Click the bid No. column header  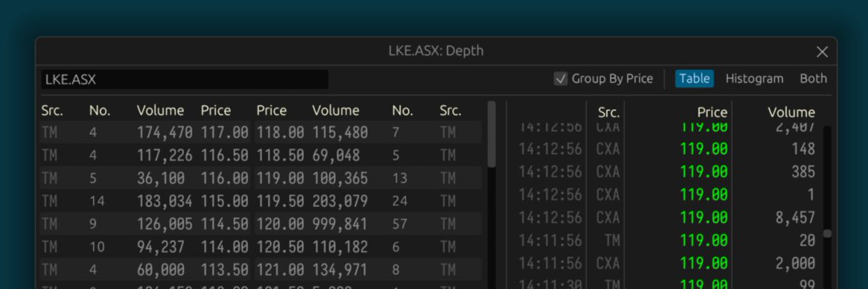tap(100, 110)
